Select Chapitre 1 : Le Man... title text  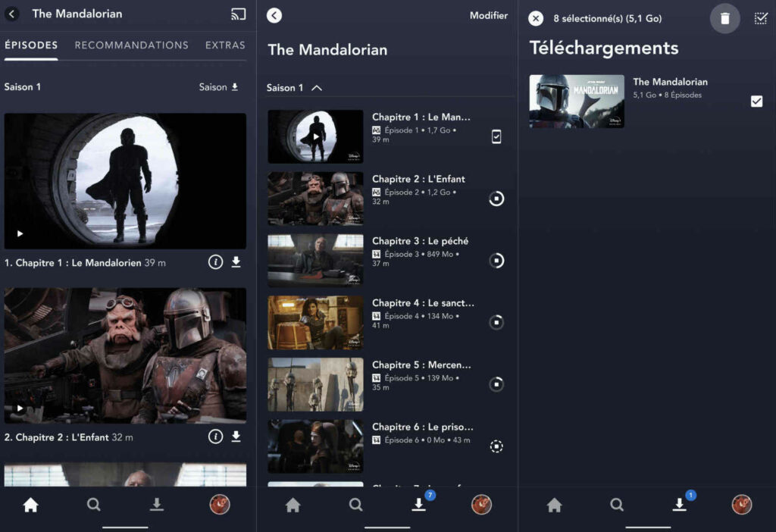[x=421, y=117]
